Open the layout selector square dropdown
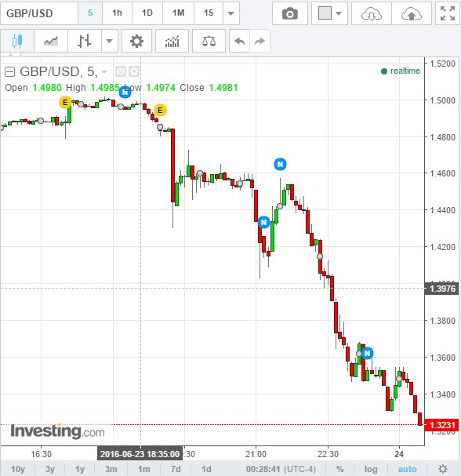 point(329,13)
